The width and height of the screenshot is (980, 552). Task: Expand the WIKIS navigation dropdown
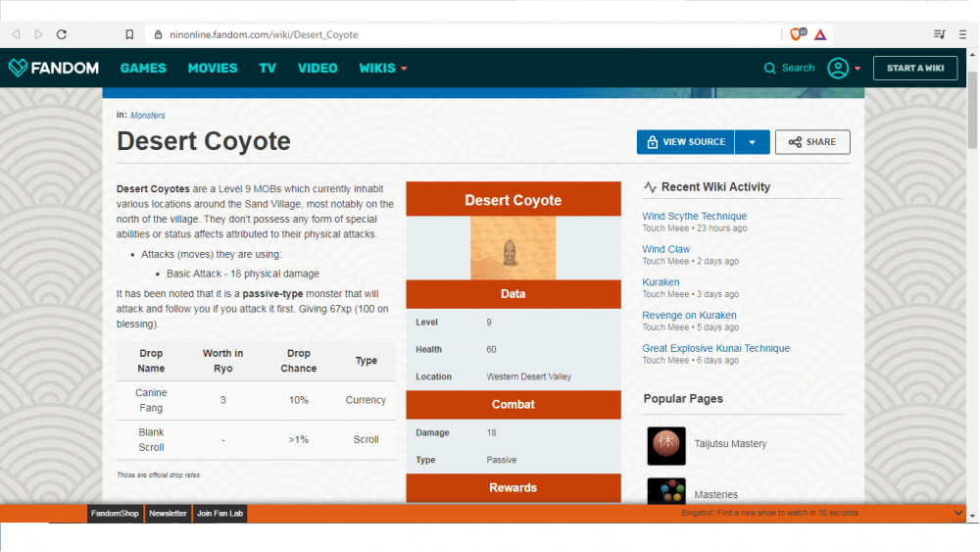(x=383, y=69)
